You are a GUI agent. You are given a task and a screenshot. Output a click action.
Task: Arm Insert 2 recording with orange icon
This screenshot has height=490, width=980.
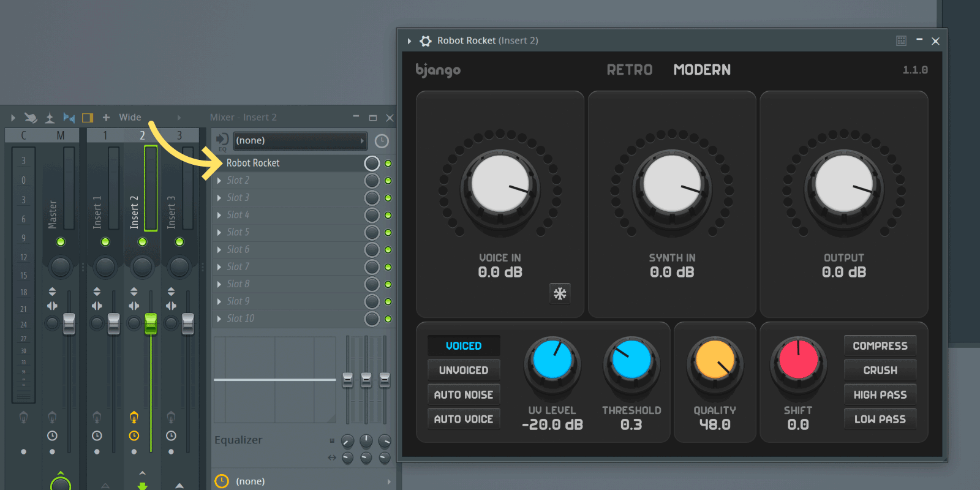pos(134,417)
